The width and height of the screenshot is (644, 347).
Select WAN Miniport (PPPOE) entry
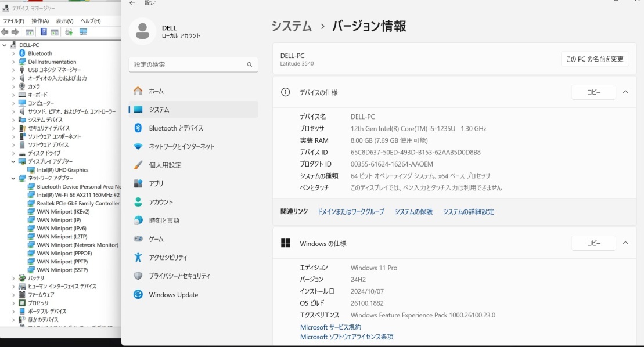[x=64, y=254]
